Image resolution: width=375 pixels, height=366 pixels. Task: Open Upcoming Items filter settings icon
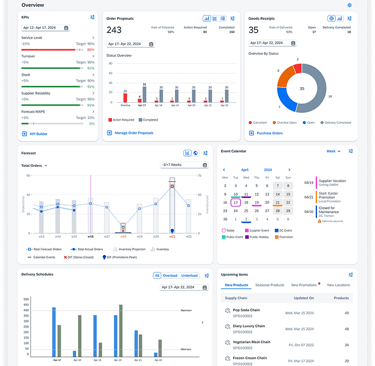(351, 275)
